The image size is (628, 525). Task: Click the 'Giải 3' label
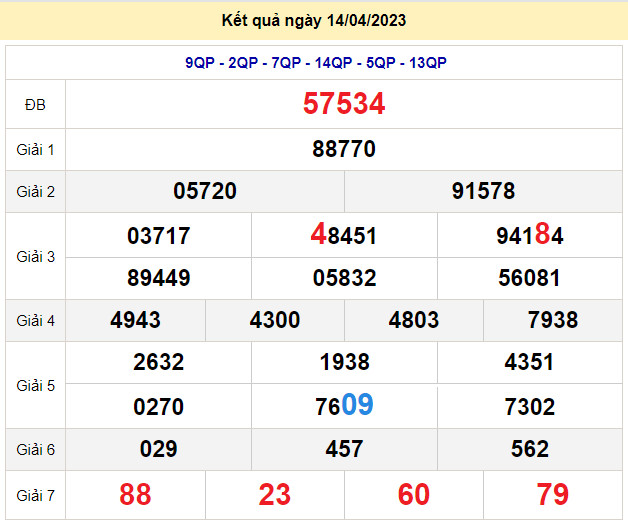[35, 257]
